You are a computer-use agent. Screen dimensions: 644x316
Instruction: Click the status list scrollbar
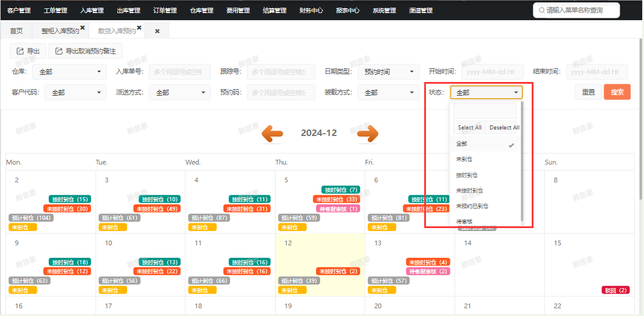[522, 162]
